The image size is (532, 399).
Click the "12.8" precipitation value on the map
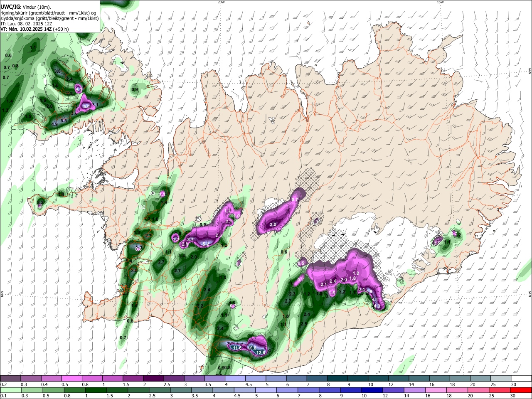click(x=261, y=352)
